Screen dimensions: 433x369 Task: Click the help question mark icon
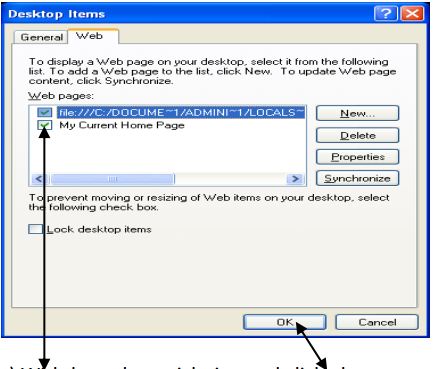pyautogui.click(x=386, y=14)
